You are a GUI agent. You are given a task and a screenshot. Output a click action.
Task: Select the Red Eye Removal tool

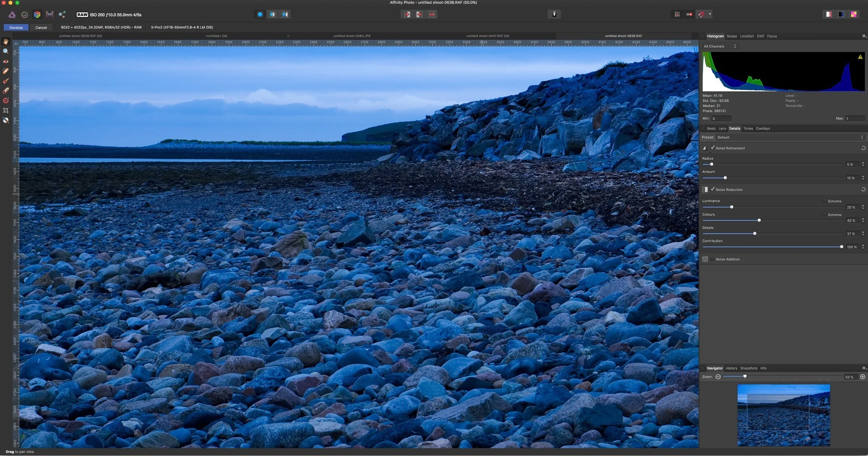coord(6,61)
